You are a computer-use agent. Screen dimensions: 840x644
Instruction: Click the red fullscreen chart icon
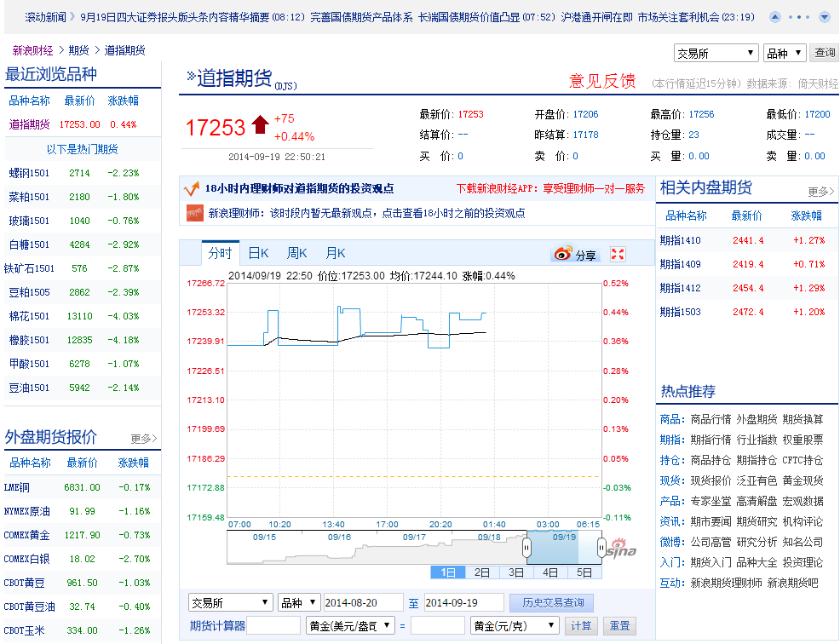(x=618, y=254)
